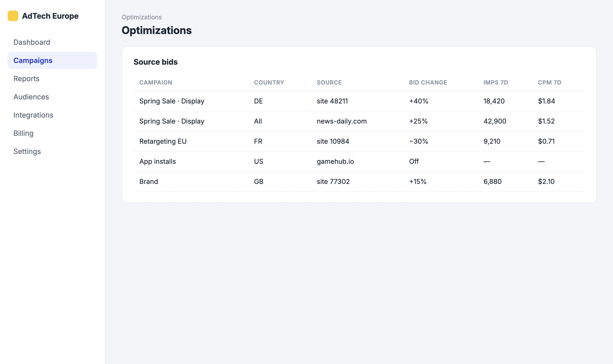
Task: Click the +15% bid change value
Action: tap(418, 182)
